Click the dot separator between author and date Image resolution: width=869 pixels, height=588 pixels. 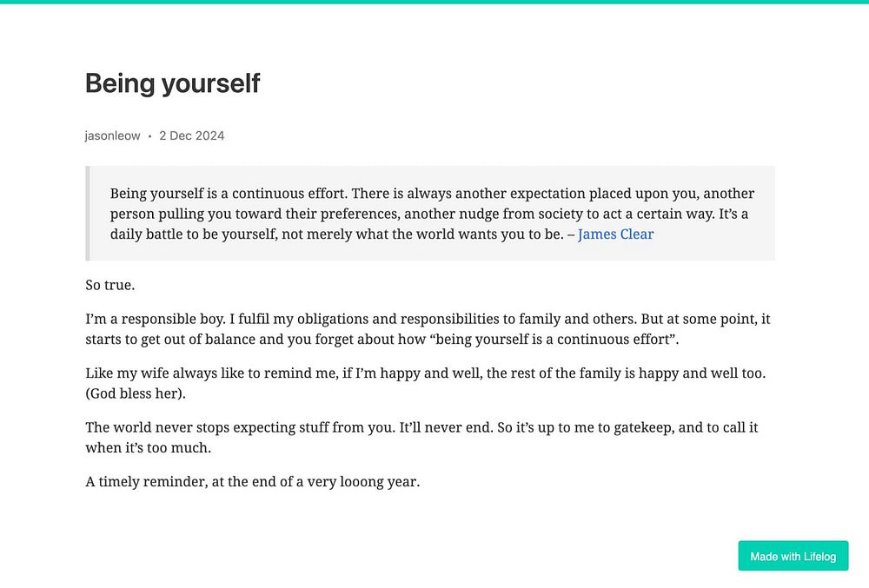coord(149,136)
